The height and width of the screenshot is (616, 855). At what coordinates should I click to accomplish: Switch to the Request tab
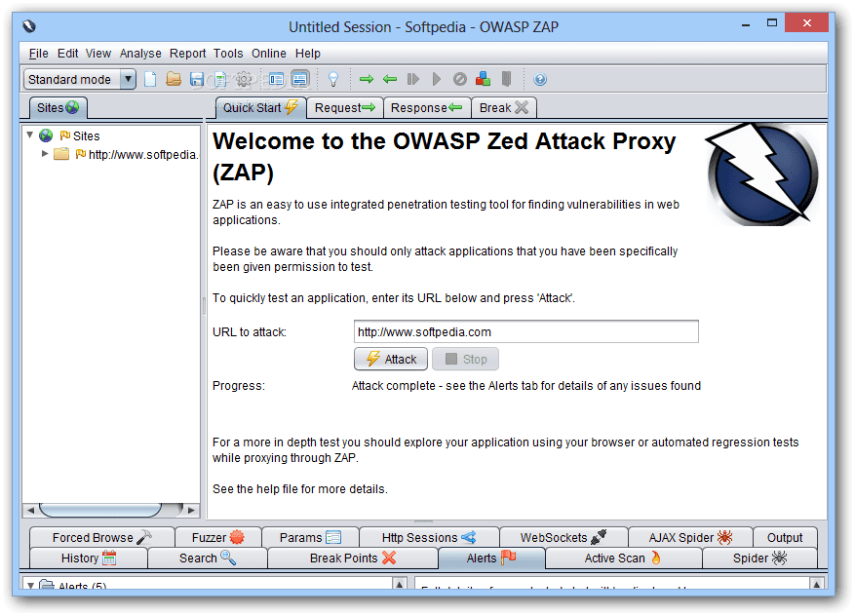(x=345, y=107)
